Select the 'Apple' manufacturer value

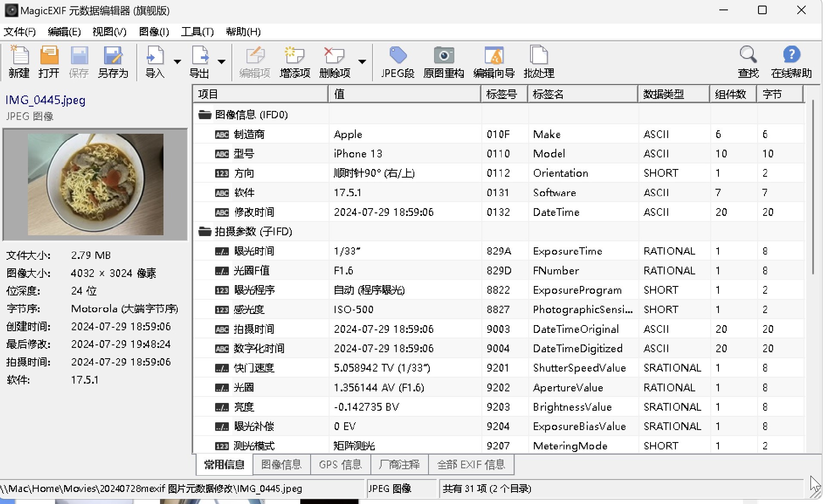pyautogui.click(x=348, y=135)
